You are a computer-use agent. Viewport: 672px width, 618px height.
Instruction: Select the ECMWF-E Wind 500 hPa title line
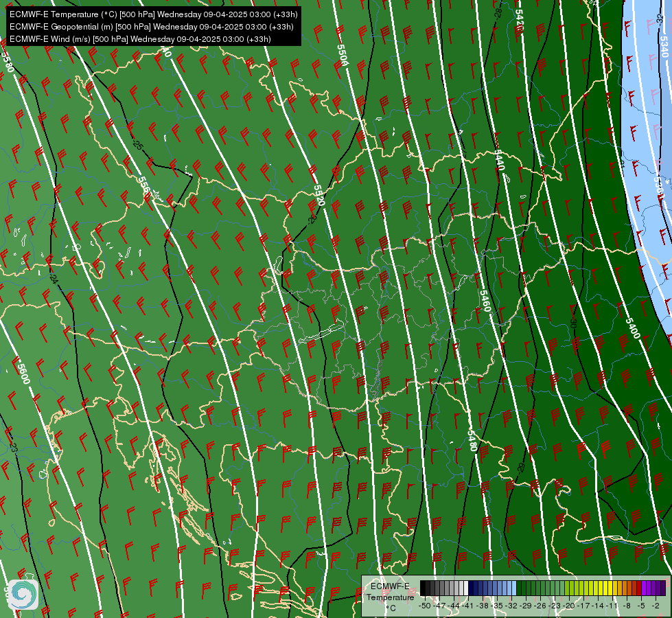140,39
